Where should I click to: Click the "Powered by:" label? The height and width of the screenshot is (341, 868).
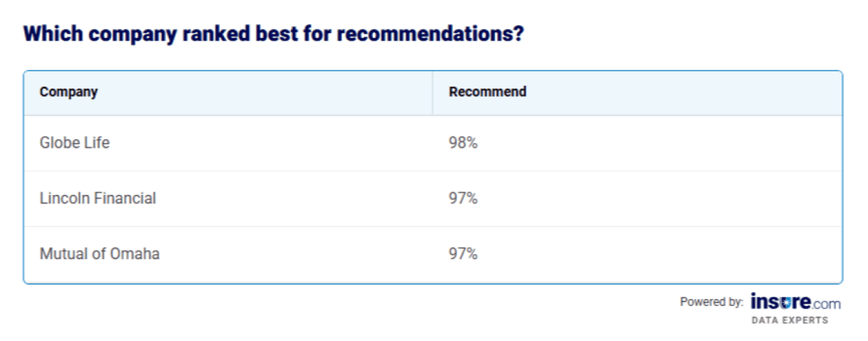(712, 302)
